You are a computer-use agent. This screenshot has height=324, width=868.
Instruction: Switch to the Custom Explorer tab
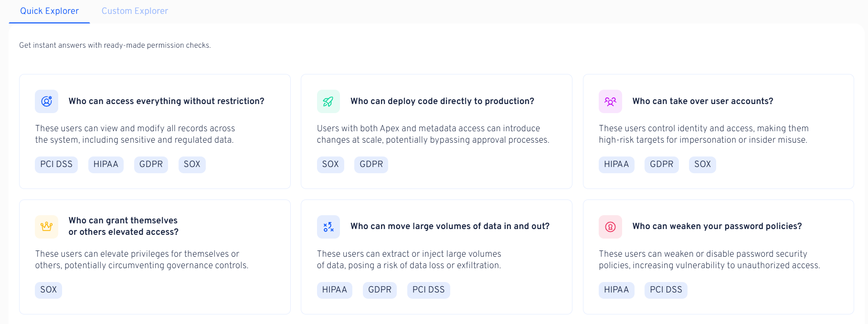click(135, 11)
